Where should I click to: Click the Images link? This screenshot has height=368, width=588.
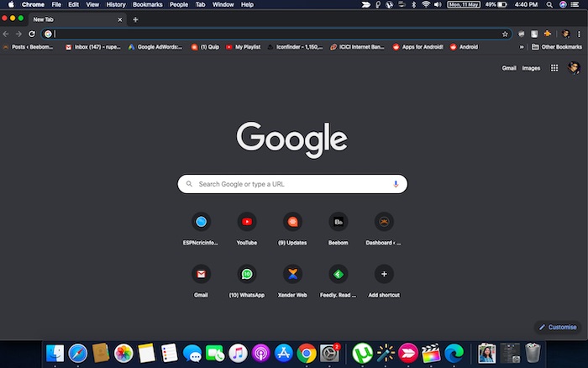click(531, 68)
